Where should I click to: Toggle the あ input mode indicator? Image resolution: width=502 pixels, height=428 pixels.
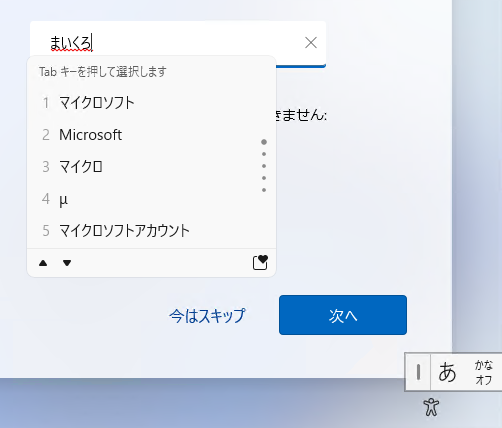[447, 372]
